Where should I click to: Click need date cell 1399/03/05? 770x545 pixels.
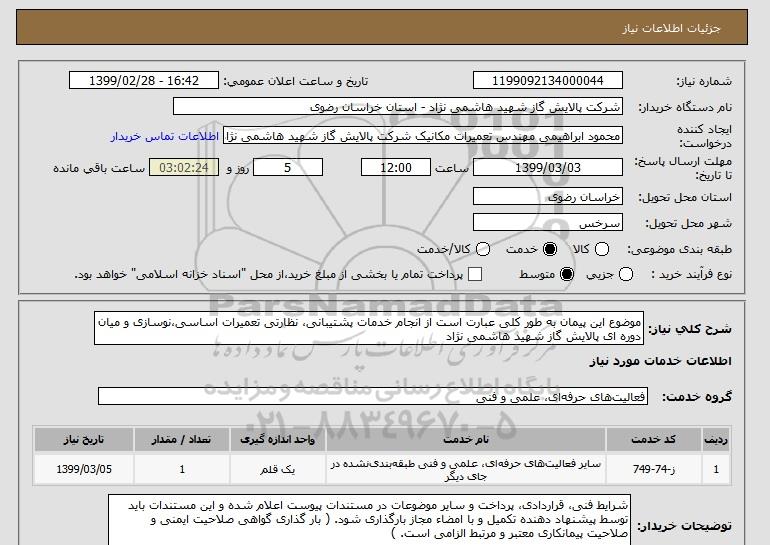point(84,469)
